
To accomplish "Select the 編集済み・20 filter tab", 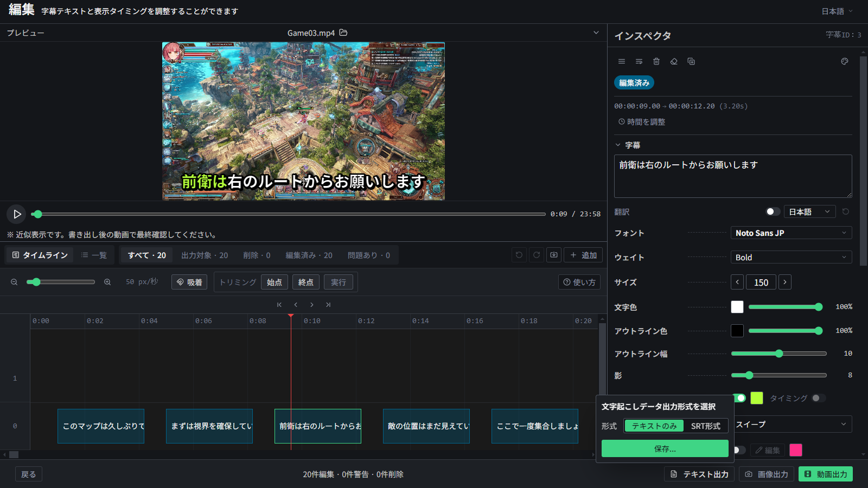I will click(x=309, y=255).
